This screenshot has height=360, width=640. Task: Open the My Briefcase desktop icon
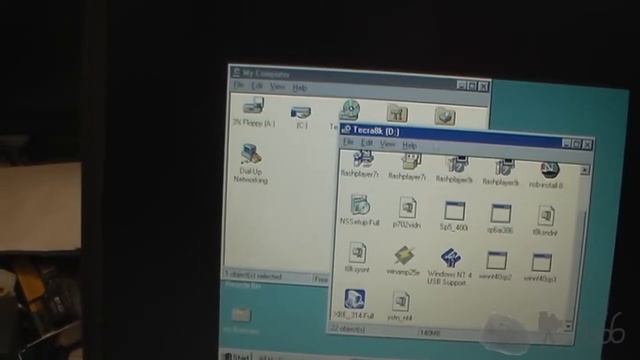(x=241, y=315)
